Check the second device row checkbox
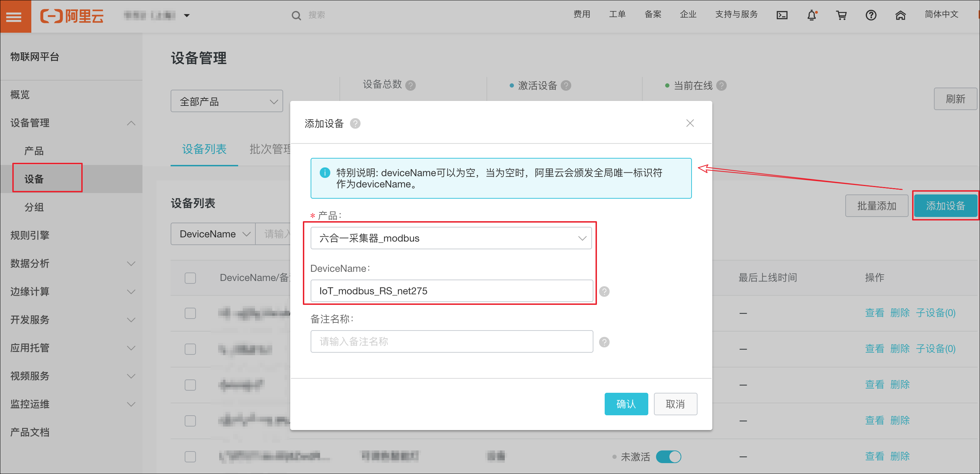Image resolution: width=980 pixels, height=474 pixels. [190, 349]
